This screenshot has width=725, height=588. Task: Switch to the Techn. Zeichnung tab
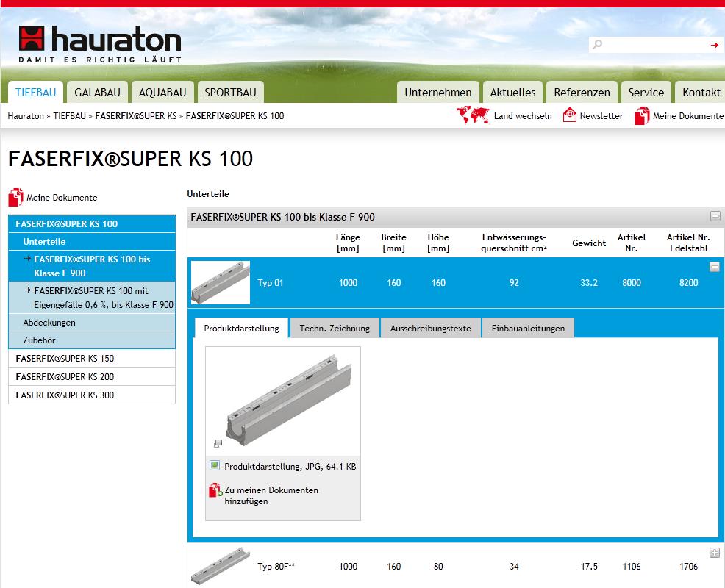point(335,328)
